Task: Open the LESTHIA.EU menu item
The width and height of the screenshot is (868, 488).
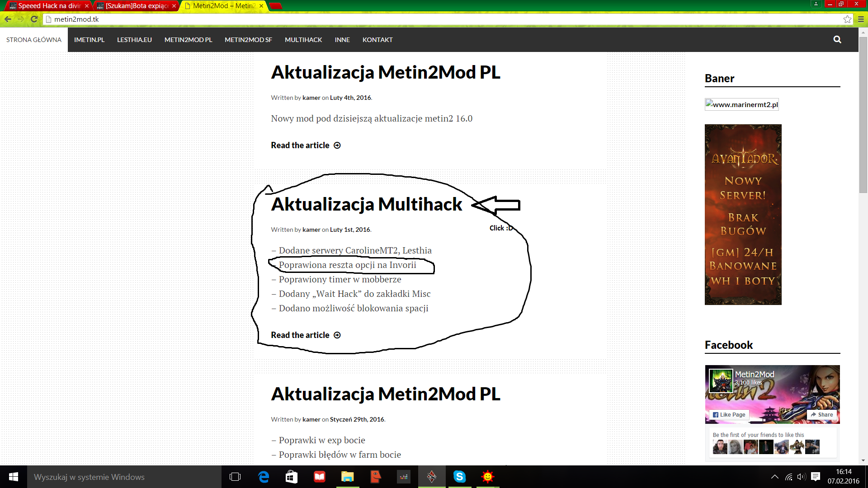Action: point(134,40)
